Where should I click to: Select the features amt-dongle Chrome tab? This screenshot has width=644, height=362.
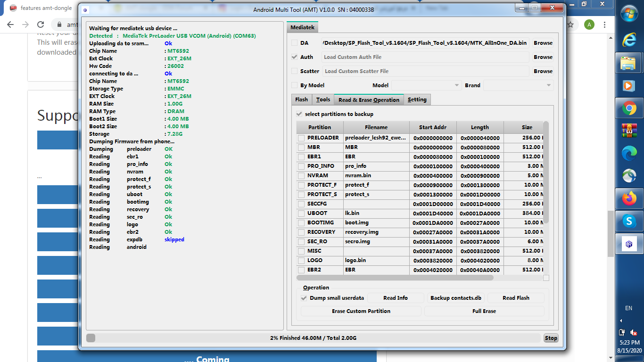pyautogui.click(x=46, y=8)
